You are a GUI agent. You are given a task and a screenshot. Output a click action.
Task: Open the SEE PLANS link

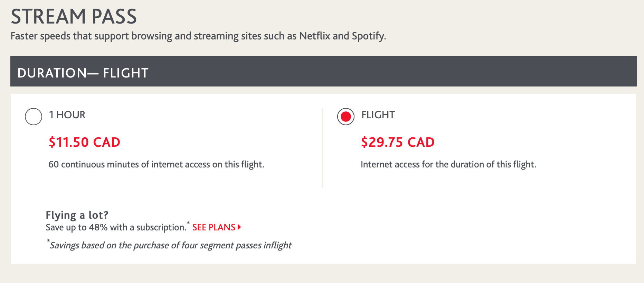point(214,227)
